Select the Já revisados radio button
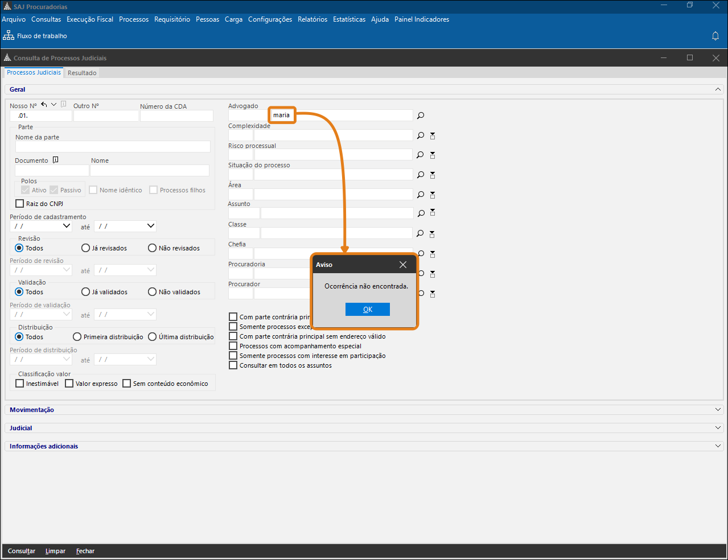 click(86, 248)
